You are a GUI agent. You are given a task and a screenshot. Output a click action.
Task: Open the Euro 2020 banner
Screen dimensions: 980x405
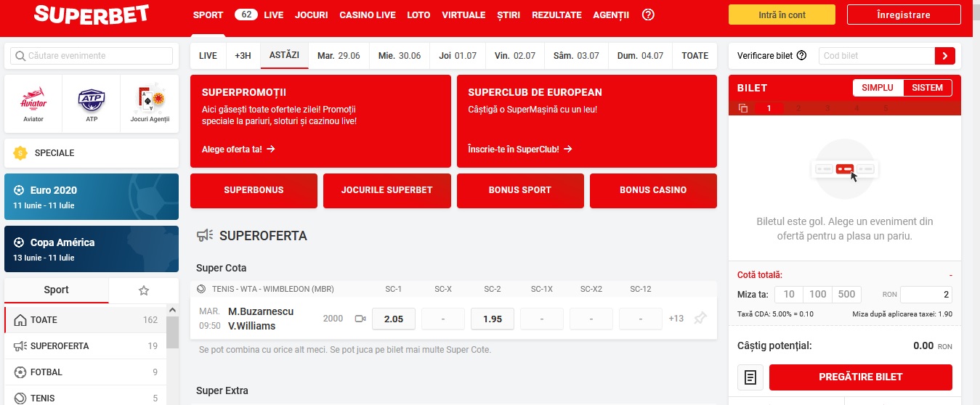(92, 197)
